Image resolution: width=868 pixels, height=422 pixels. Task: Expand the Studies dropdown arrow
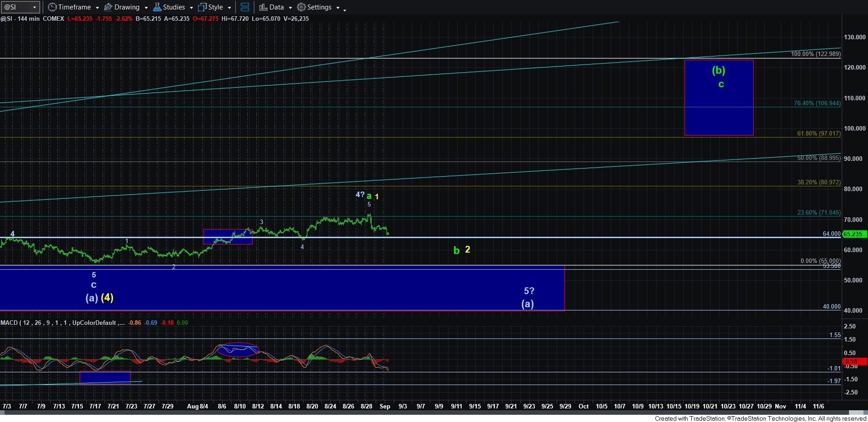click(x=191, y=8)
